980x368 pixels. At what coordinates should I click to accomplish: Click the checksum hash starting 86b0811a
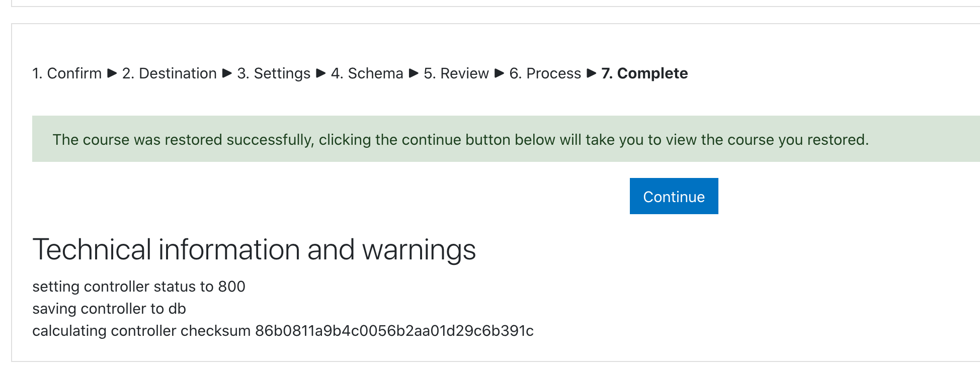tap(394, 331)
